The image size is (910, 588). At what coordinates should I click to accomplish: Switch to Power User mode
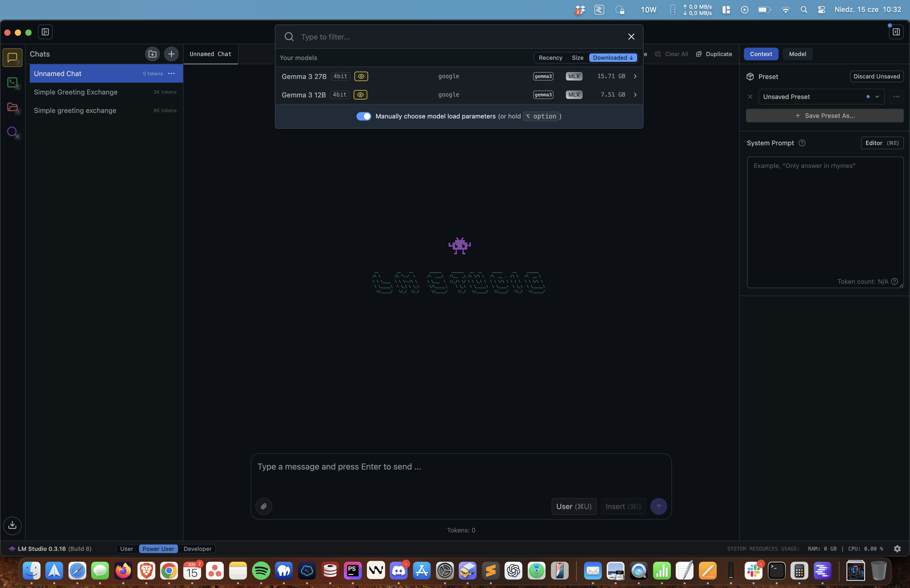[158, 549]
